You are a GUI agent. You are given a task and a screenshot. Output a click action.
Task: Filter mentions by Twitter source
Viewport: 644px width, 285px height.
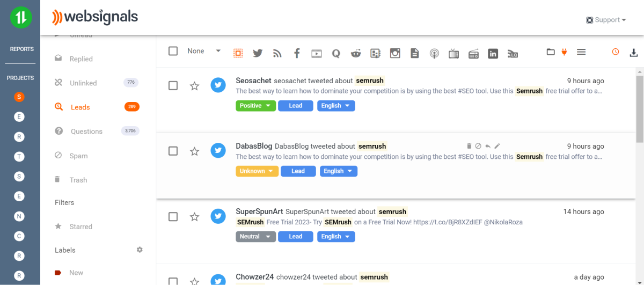click(258, 53)
